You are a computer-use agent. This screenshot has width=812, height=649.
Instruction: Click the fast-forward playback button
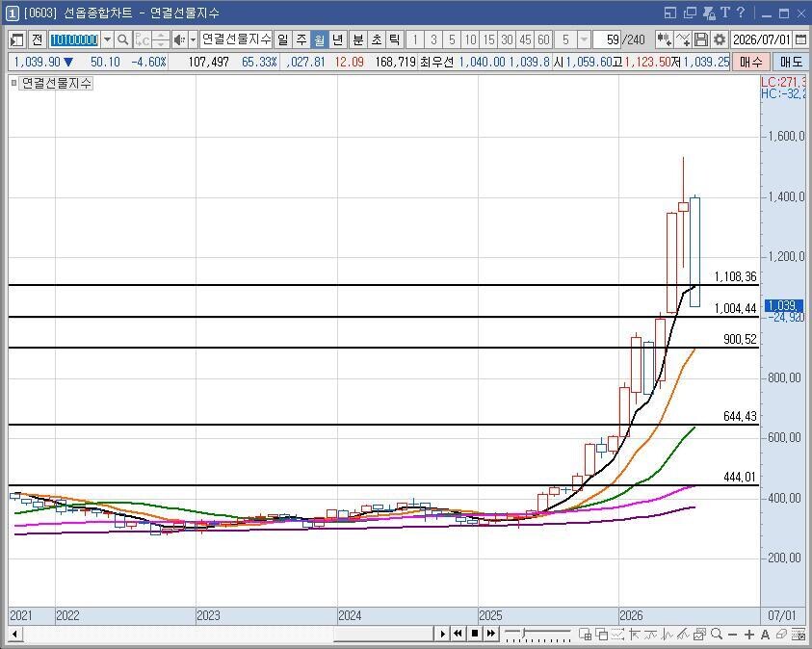[x=491, y=634]
